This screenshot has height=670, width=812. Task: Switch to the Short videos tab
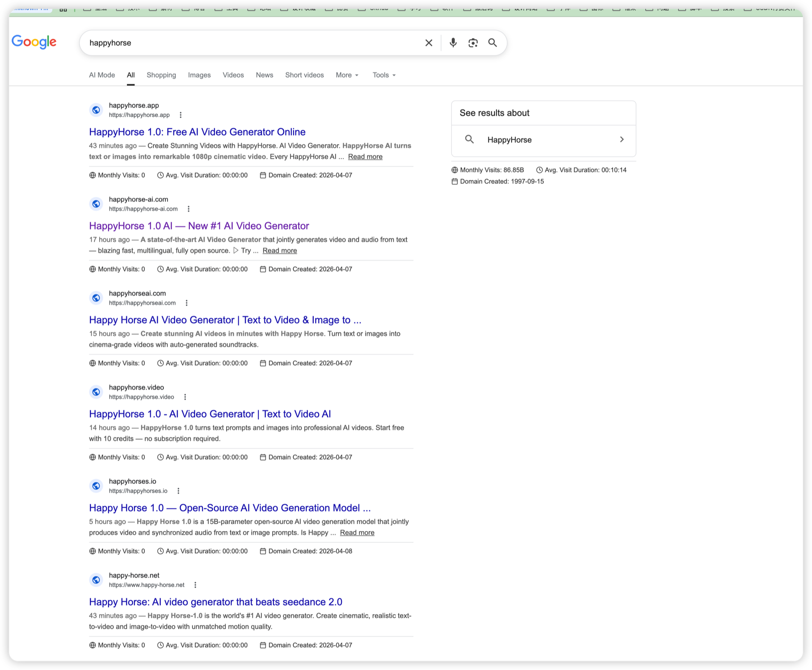[x=304, y=75]
